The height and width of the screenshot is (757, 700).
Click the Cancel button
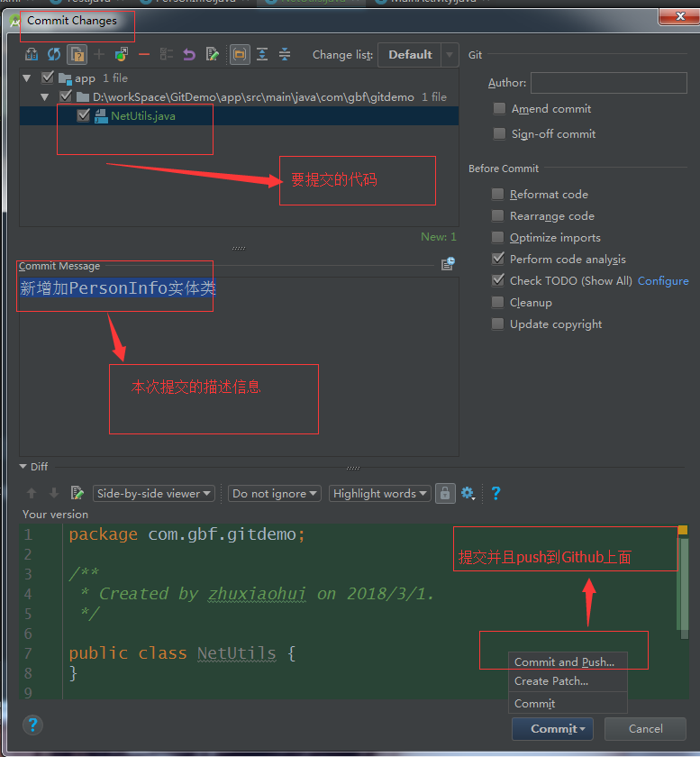[645, 729]
